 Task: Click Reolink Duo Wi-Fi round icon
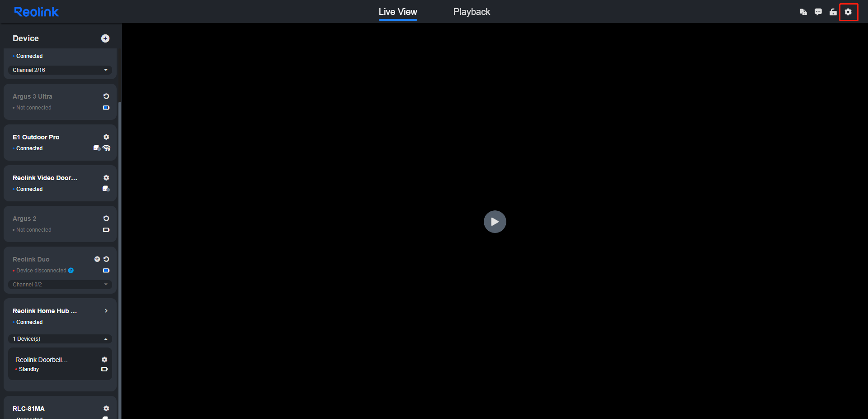pyautogui.click(x=97, y=259)
